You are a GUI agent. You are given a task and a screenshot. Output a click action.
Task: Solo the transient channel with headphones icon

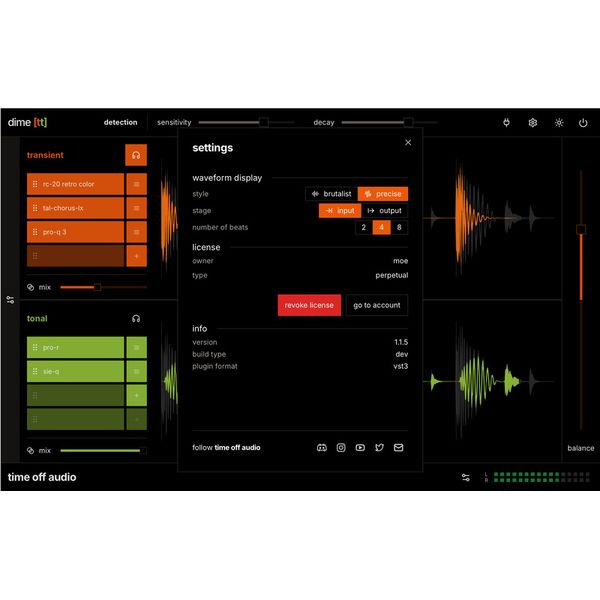coord(136,155)
